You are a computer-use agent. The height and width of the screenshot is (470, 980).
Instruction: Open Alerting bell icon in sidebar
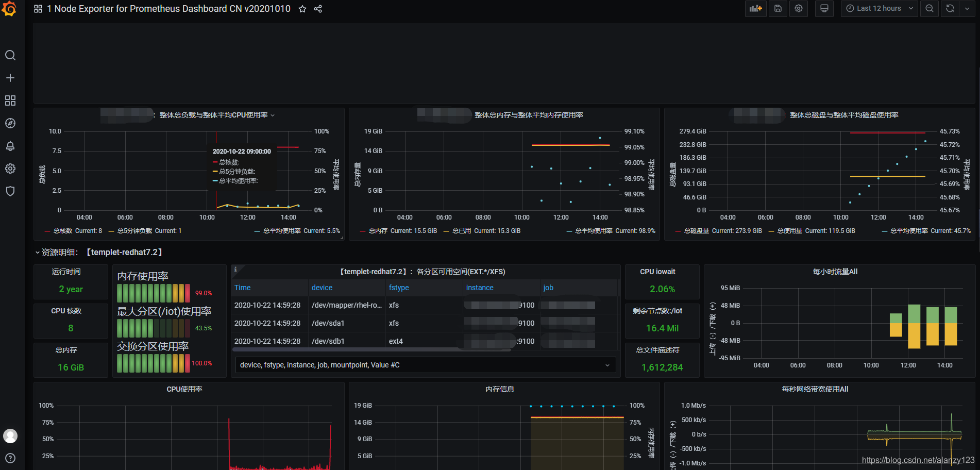10,146
